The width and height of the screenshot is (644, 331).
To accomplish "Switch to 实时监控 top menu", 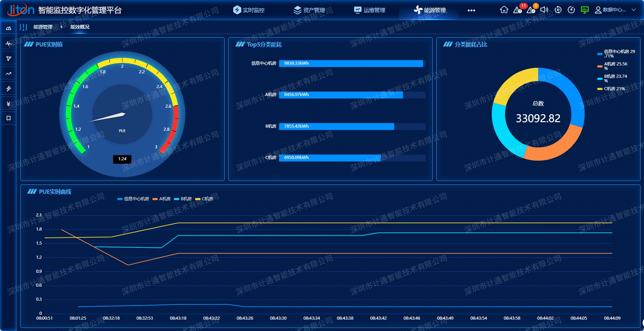I will (x=249, y=10).
